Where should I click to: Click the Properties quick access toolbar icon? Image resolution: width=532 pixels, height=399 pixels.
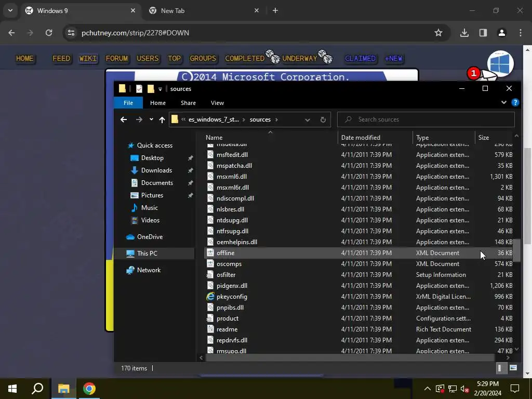[x=139, y=89]
